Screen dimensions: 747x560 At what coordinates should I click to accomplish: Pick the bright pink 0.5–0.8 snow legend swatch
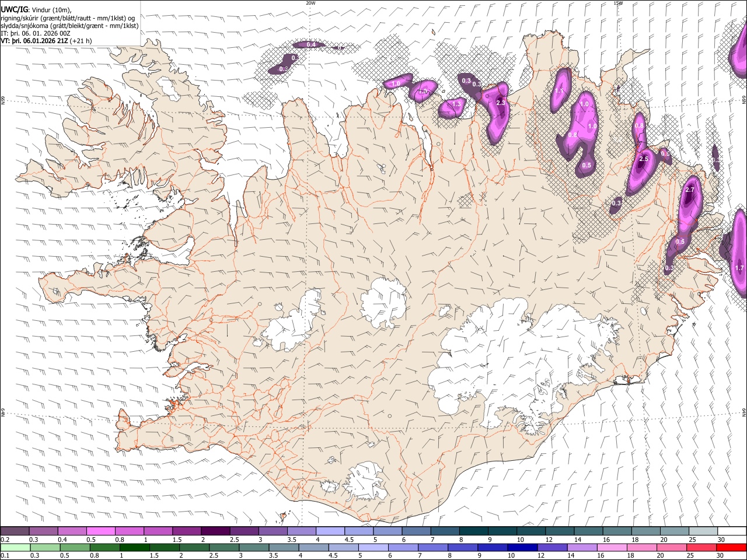pyautogui.click(x=100, y=531)
